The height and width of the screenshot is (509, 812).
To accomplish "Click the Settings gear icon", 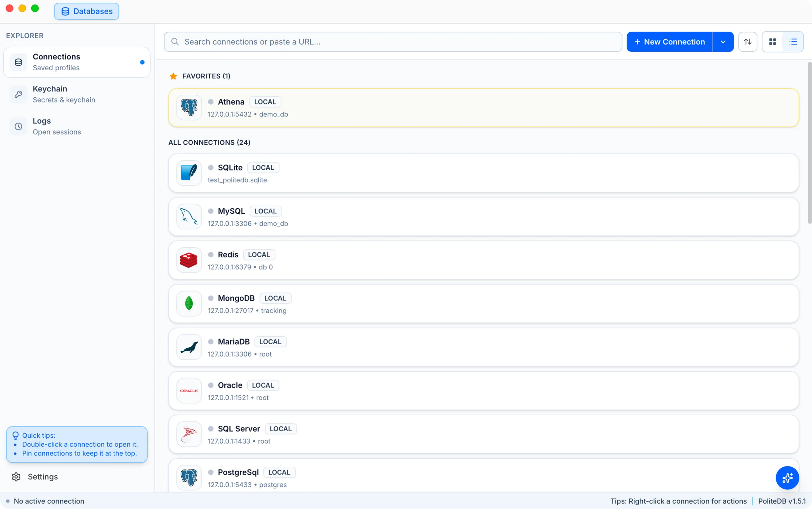I will [x=16, y=477].
